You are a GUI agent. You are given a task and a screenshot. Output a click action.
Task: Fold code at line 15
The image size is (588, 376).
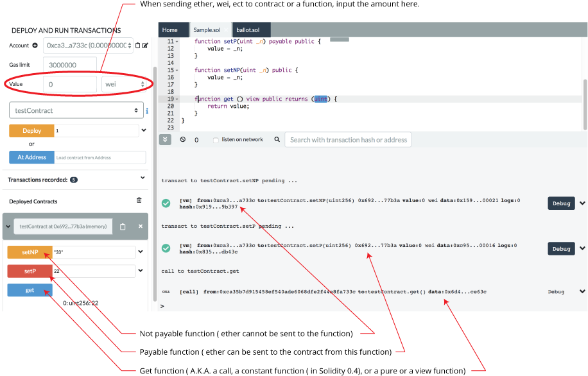coord(177,70)
